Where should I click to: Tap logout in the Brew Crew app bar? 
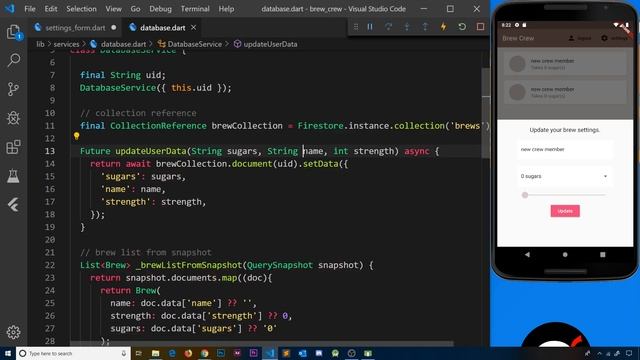tap(580, 38)
